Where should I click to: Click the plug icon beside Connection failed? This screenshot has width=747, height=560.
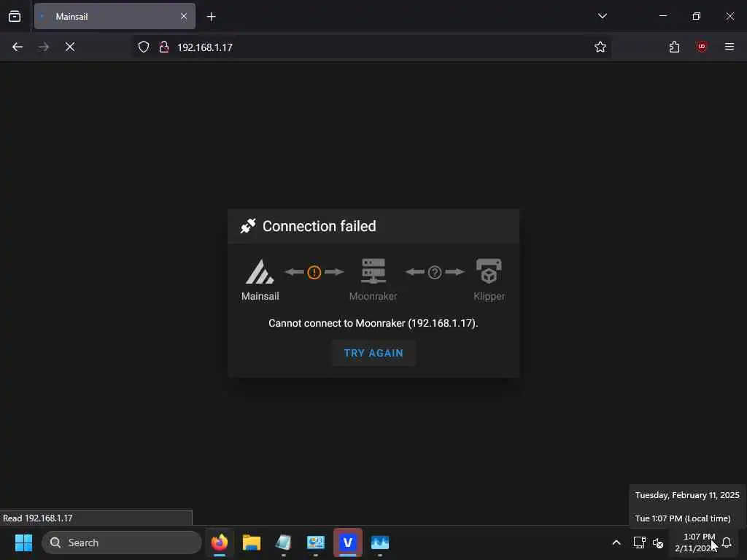(248, 226)
